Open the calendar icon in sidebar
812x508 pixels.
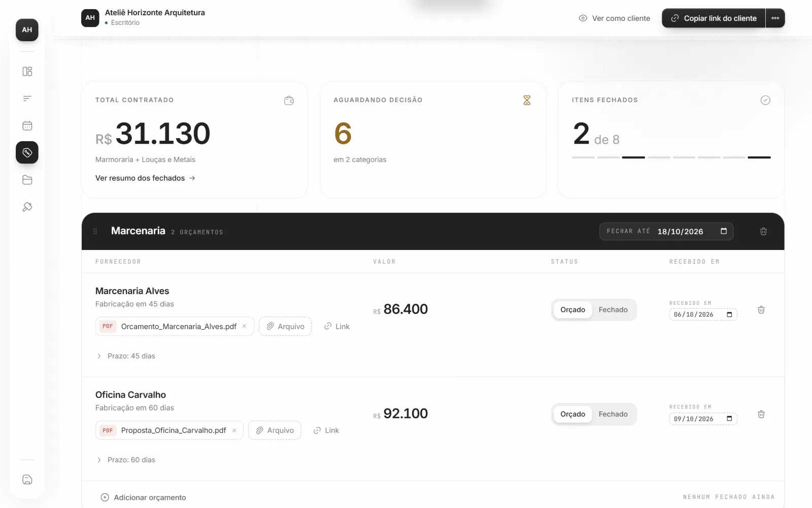tap(27, 125)
